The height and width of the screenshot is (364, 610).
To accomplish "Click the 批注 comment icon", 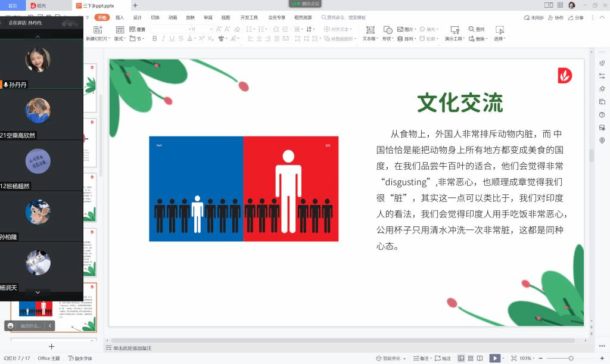I will tap(443, 358).
